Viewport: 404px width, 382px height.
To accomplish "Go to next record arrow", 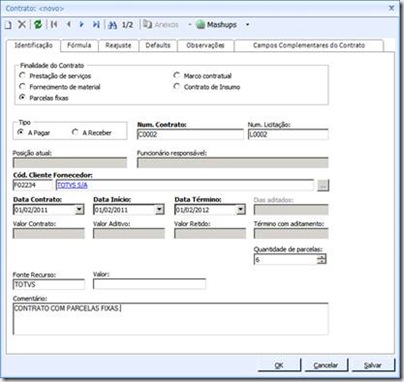I will coord(82,24).
